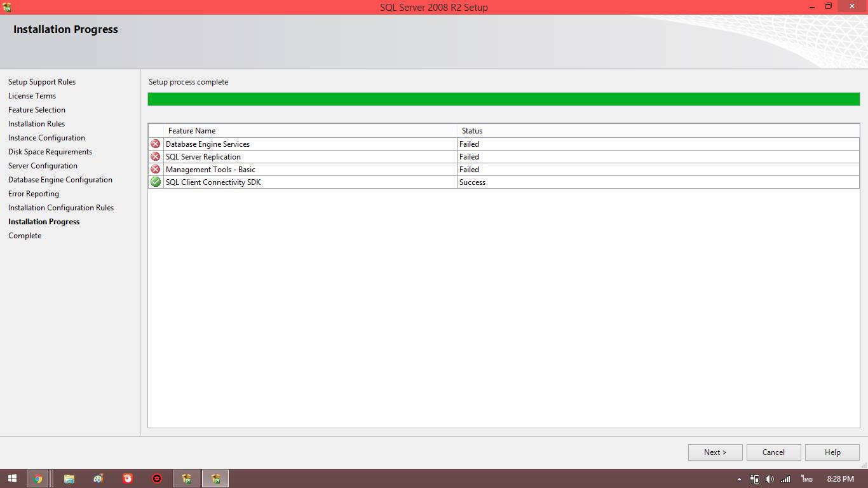
Task: Click Failed status of SQL Server Replication
Action: [469, 157]
